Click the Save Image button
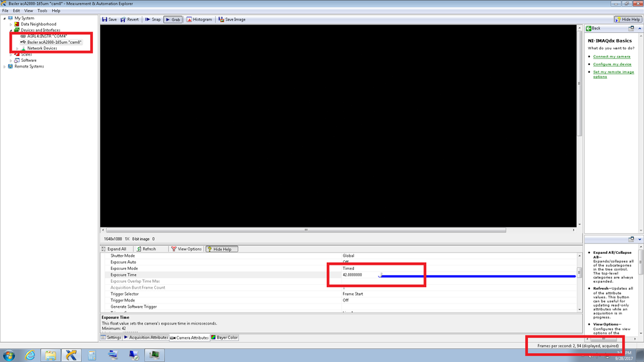 [x=232, y=19]
